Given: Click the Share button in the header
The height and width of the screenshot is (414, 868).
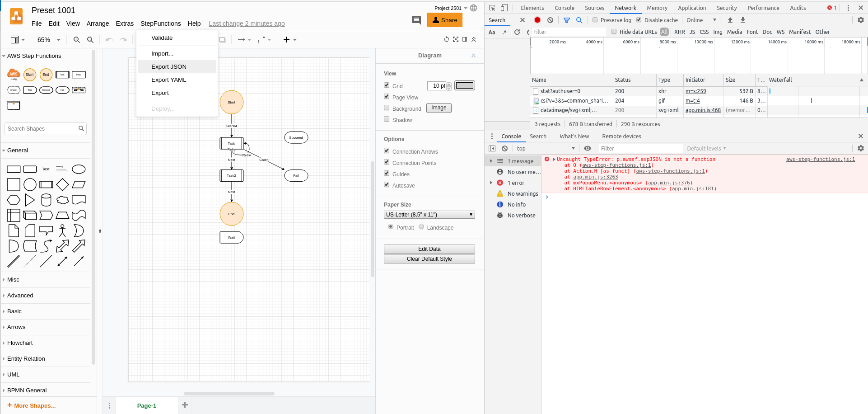Looking at the screenshot, I should coord(444,20).
